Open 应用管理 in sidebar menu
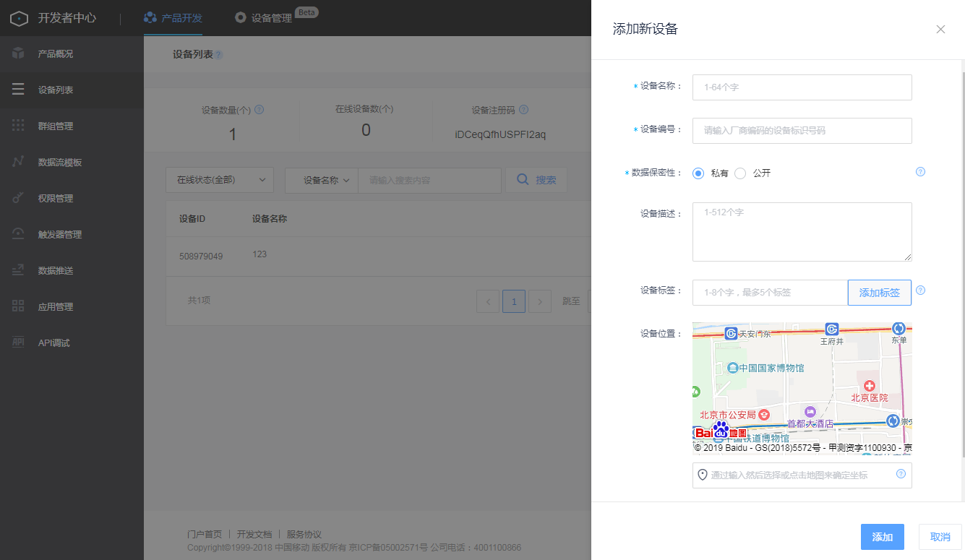Viewport: 965px width, 560px height. tap(72, 306)
